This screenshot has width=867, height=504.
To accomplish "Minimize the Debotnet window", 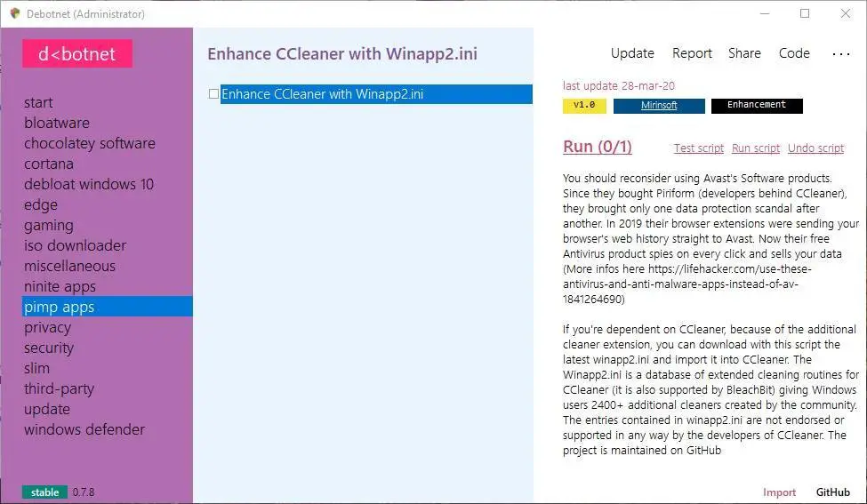I will (765, 13).
